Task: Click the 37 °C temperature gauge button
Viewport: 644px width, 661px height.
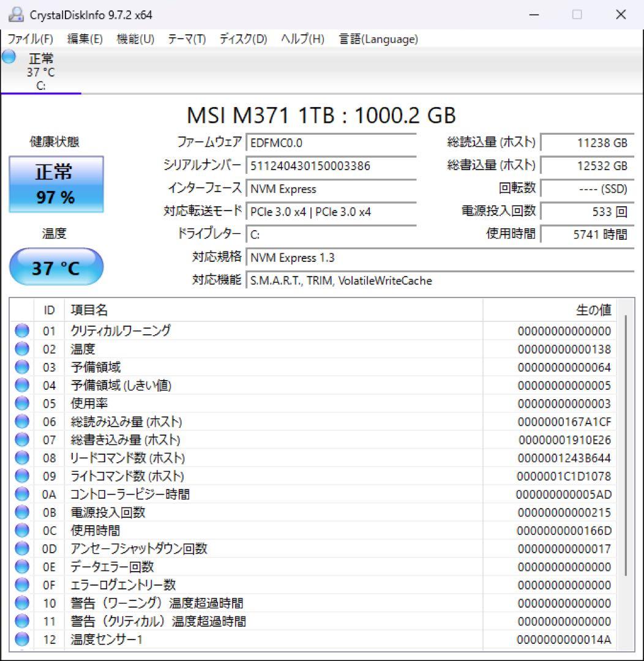Action: (x=56, y=267)
